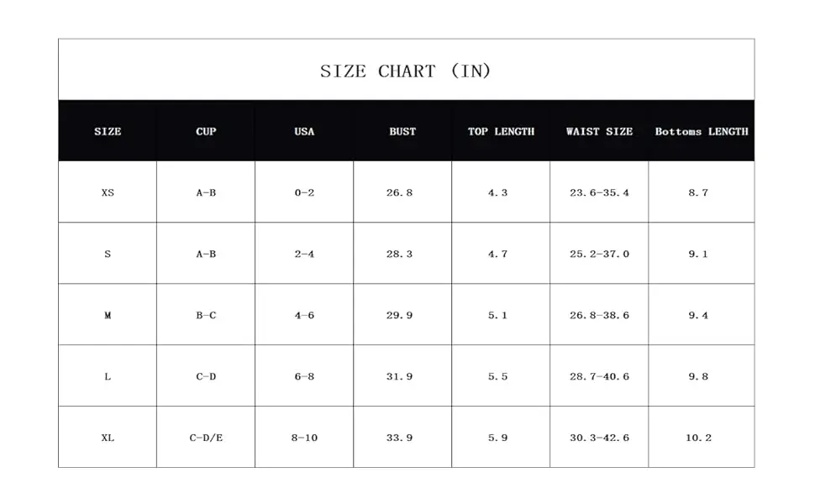815x504 pixels.
Task: Select the TOP LENGTH column header
Action: pyautogui.click(x=501, y=131)
